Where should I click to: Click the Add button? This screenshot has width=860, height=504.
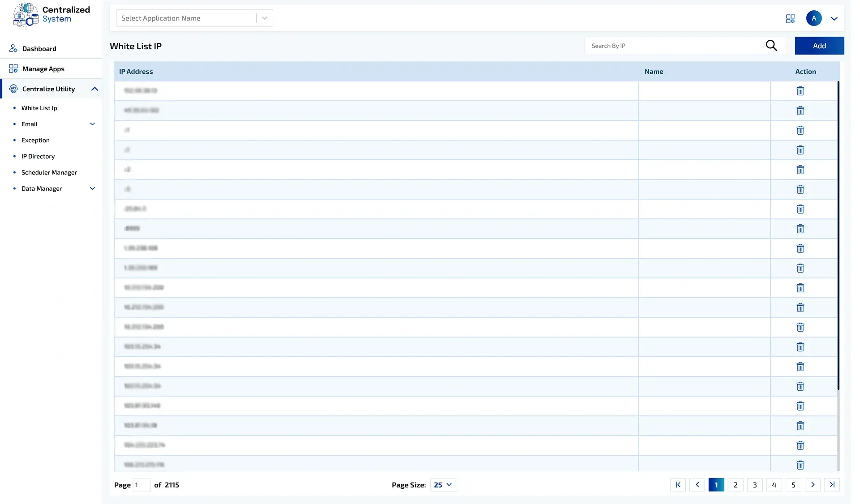coord(819,46)
